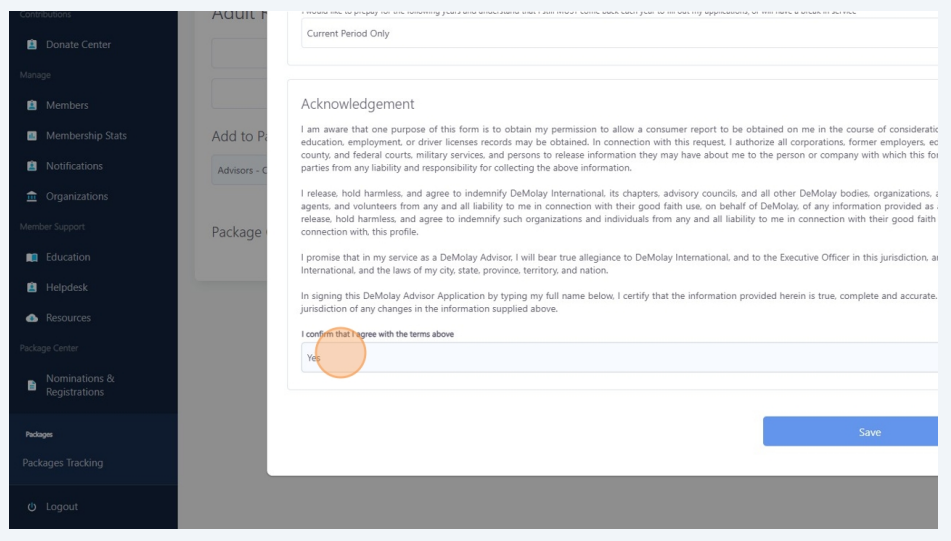Select Packages Tracking
This screenshot has width=951, height=541.
pyautogui.click(x=62, y=463)
